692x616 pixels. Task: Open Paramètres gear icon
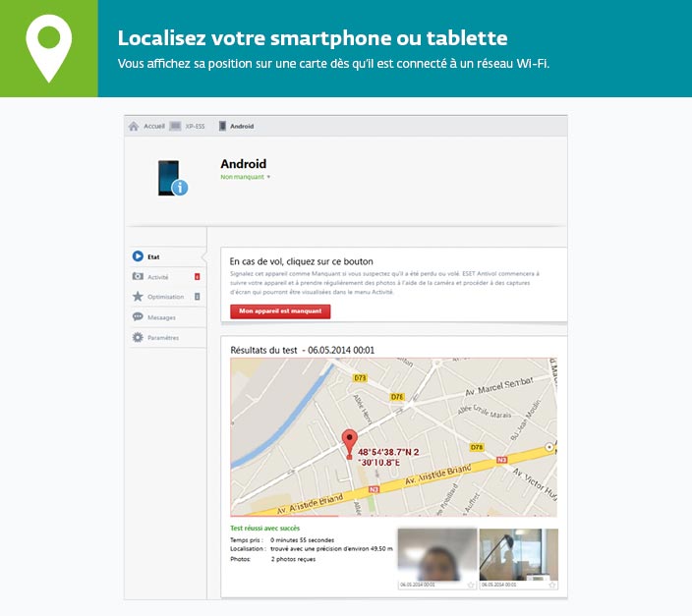[138, 337]
